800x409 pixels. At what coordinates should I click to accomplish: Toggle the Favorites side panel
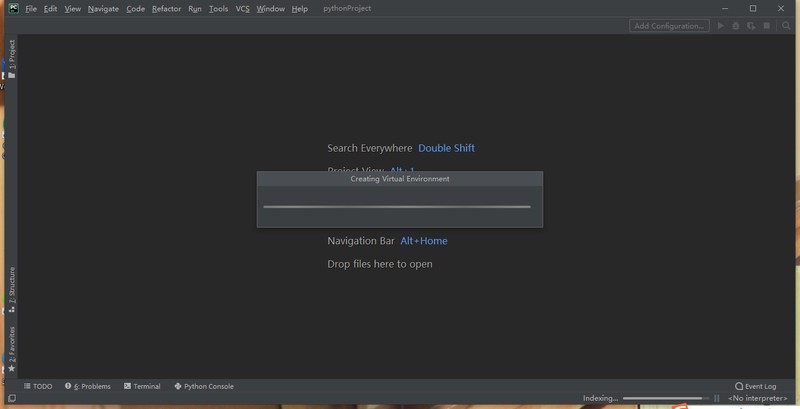tap(12, 349)
